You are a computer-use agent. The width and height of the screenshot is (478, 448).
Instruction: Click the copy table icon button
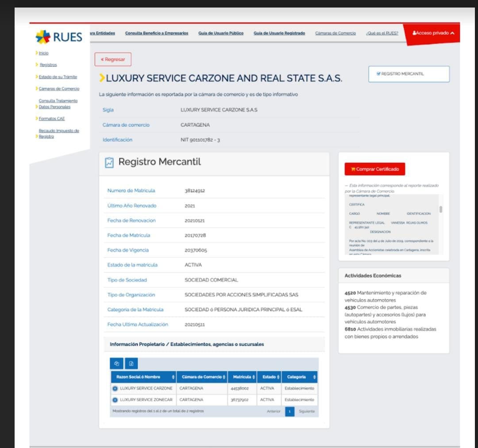pos(117,363)
